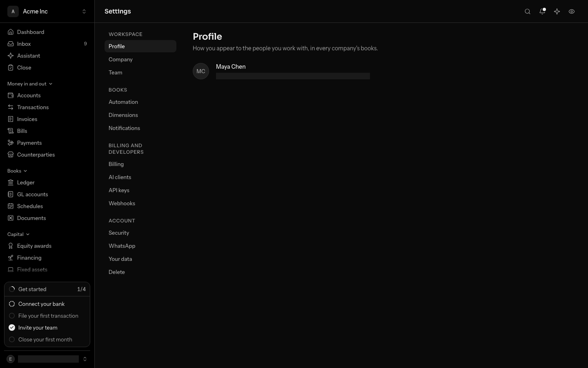Viewport: 588px width, 368px height.
Task: Open the Acme Inc workspace switcher
Action: click(x=47, y=11)
